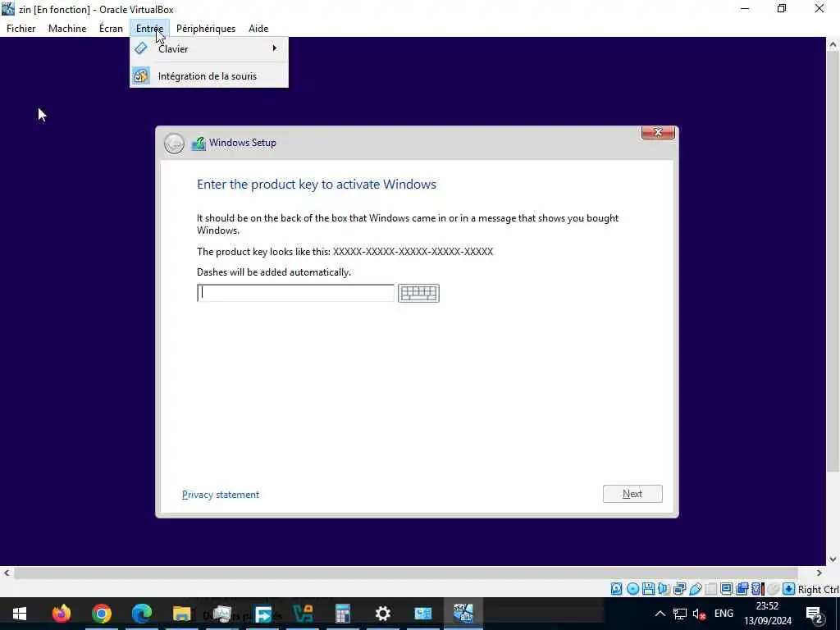This screenshot has height=630, width=840.
Task: Close the Windows Setup dialog
Action: 658,132
